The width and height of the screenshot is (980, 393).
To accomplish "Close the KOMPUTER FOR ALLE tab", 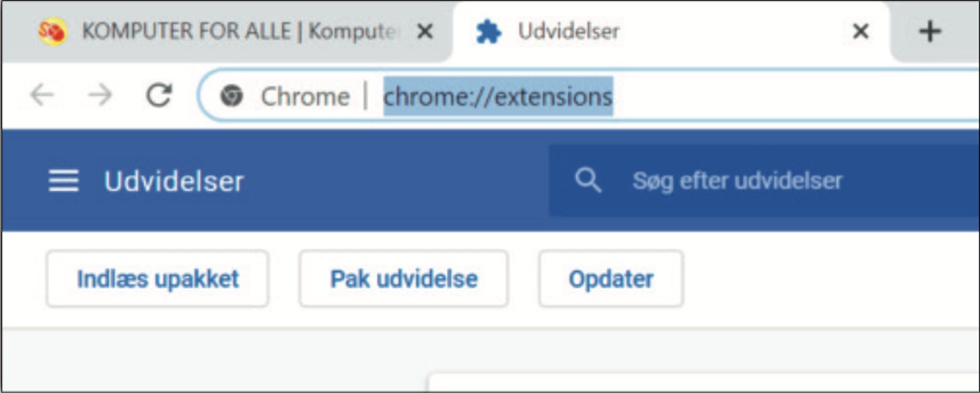I will 425,31.
